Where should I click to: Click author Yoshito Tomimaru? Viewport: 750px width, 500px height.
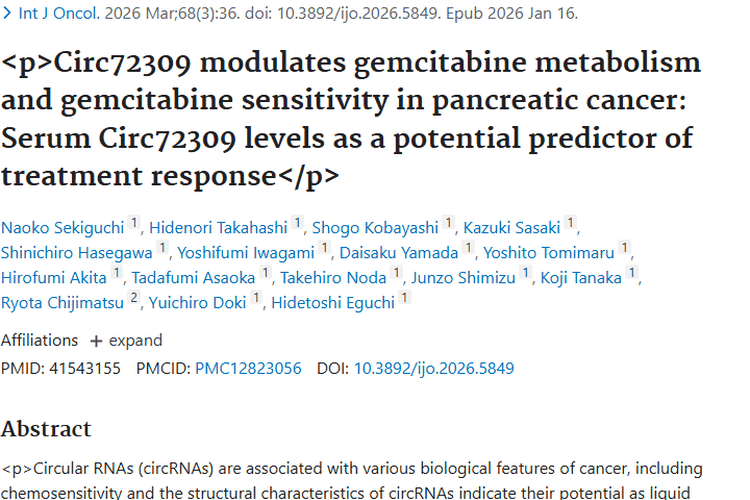pos(549,252)
